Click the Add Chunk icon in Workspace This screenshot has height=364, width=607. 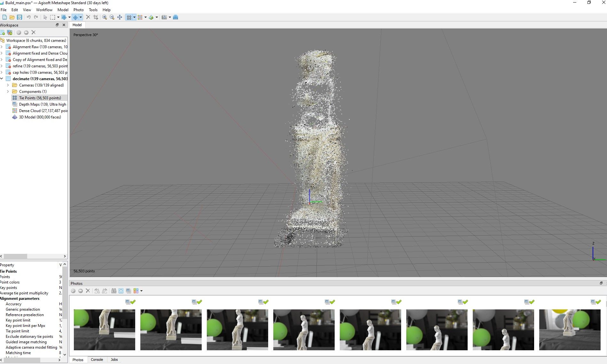click(3, 32)
